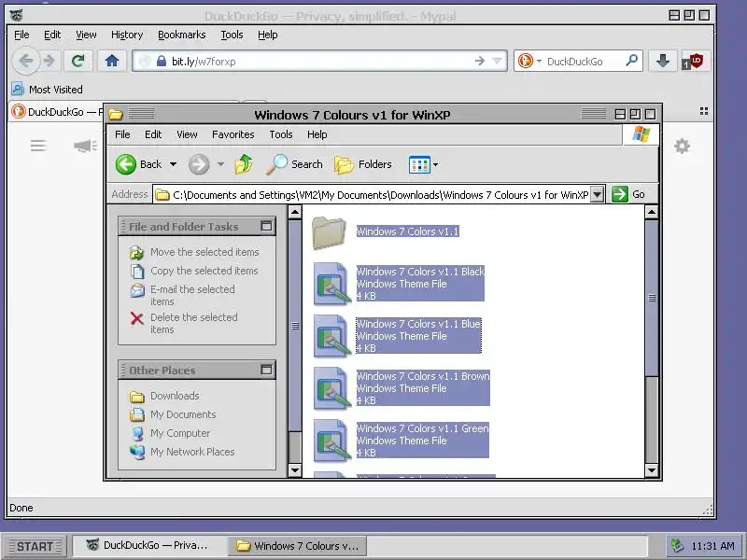Select Windows 7 Colors v1.1 Blue theme
Screen dimensions: 747x560
398,336
